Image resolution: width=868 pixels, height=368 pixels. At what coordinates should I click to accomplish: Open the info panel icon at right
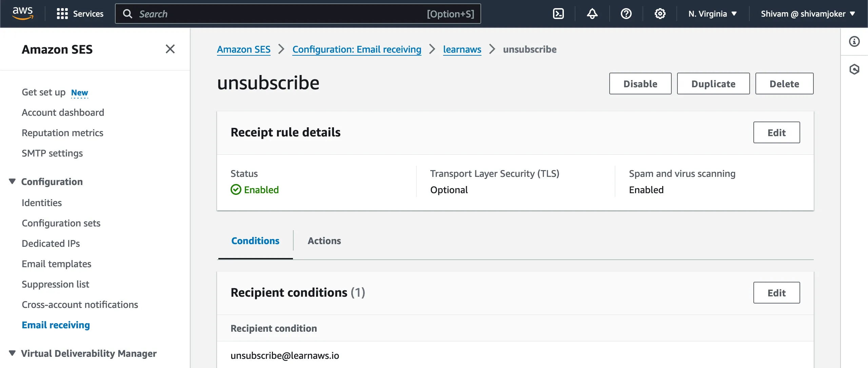[x=854, y=41]
